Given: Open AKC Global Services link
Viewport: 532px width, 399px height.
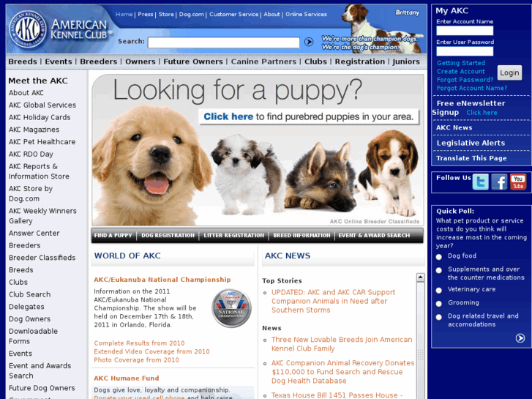Looking at the screenshot, I should coord(42,105).
